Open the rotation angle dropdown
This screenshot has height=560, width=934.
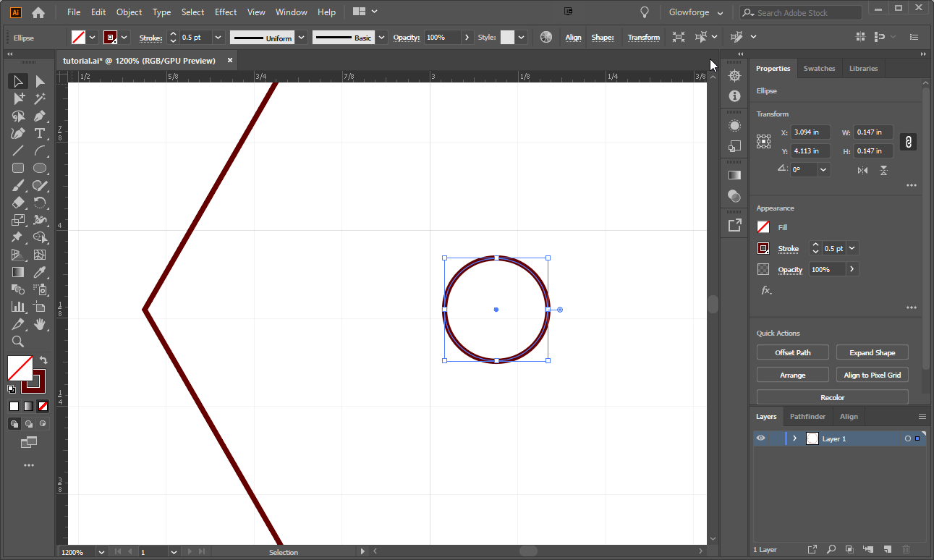tap(823, 170)
